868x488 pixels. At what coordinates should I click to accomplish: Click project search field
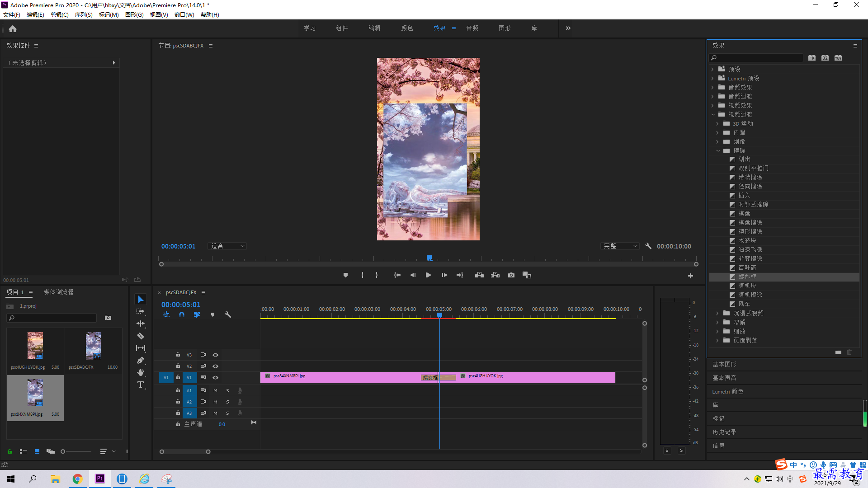click(52, 318)
